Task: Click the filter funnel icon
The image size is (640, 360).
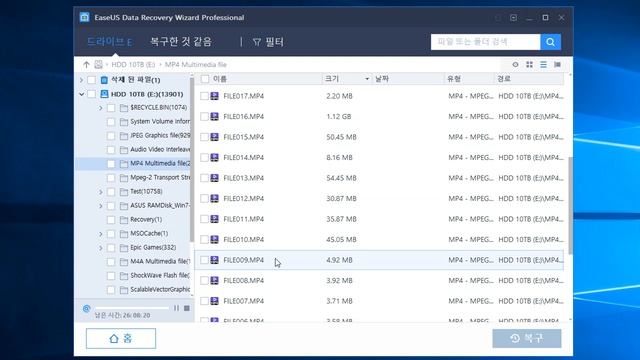Action: 257,42
